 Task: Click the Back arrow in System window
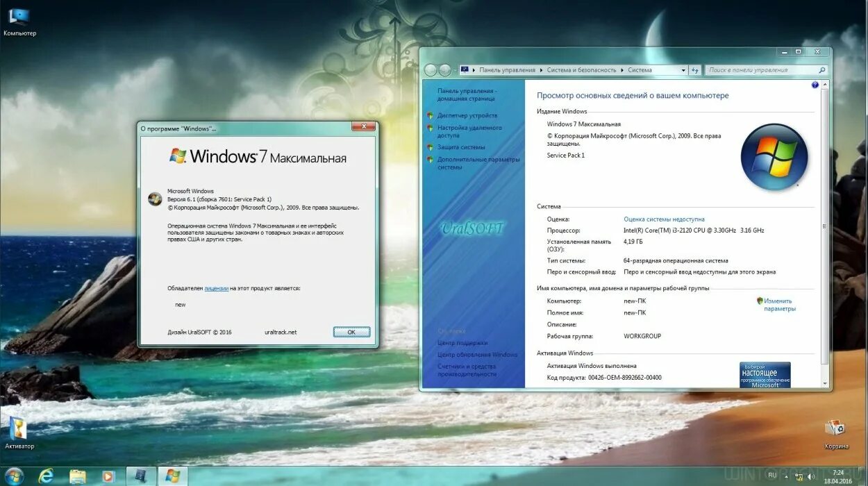[431, 70]
